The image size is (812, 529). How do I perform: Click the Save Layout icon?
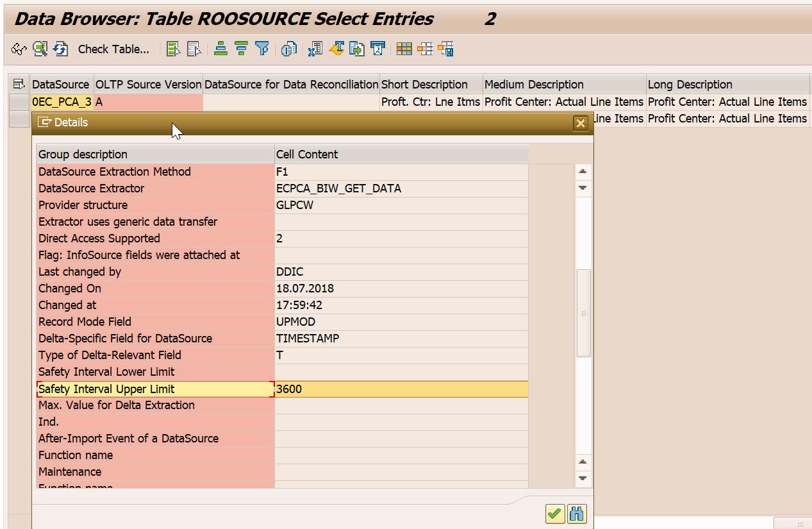coord(446,49)
